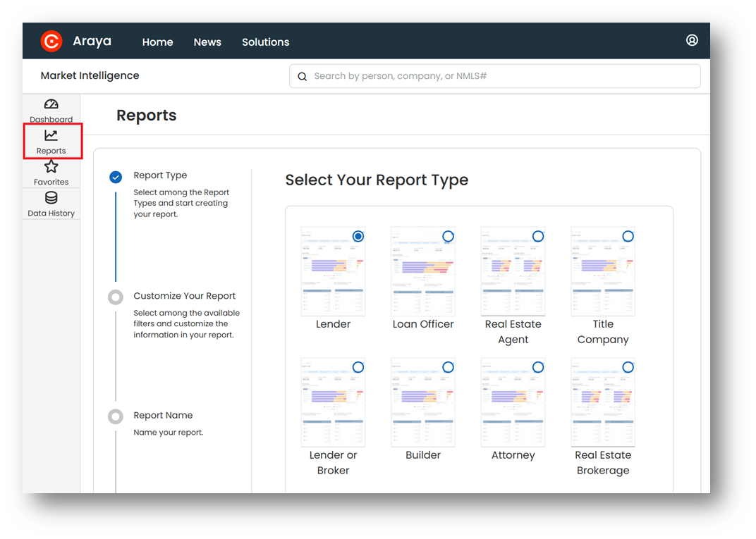The image size is (756, 539).
Task: Open the Reports chart icon
Action: coord(51,136)
